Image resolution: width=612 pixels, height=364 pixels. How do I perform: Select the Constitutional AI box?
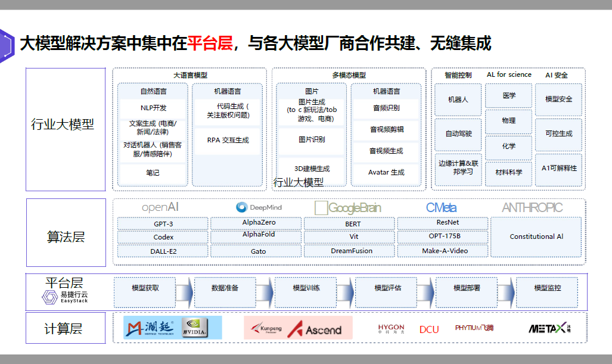coord(536,237)
